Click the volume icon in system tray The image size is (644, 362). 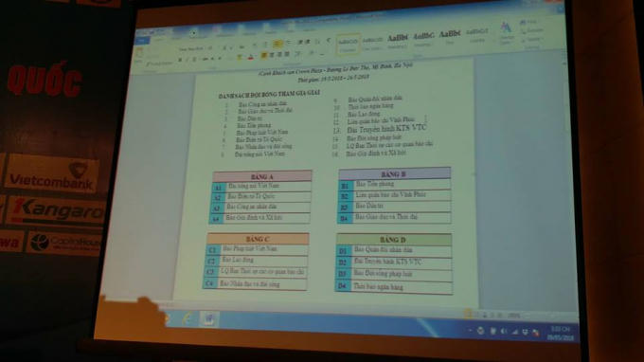click(504, 331)
